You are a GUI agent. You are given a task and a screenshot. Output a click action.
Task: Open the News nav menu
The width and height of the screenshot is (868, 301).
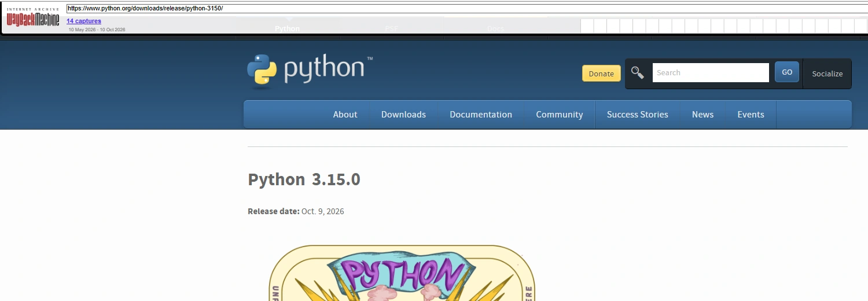click(703, 115)
